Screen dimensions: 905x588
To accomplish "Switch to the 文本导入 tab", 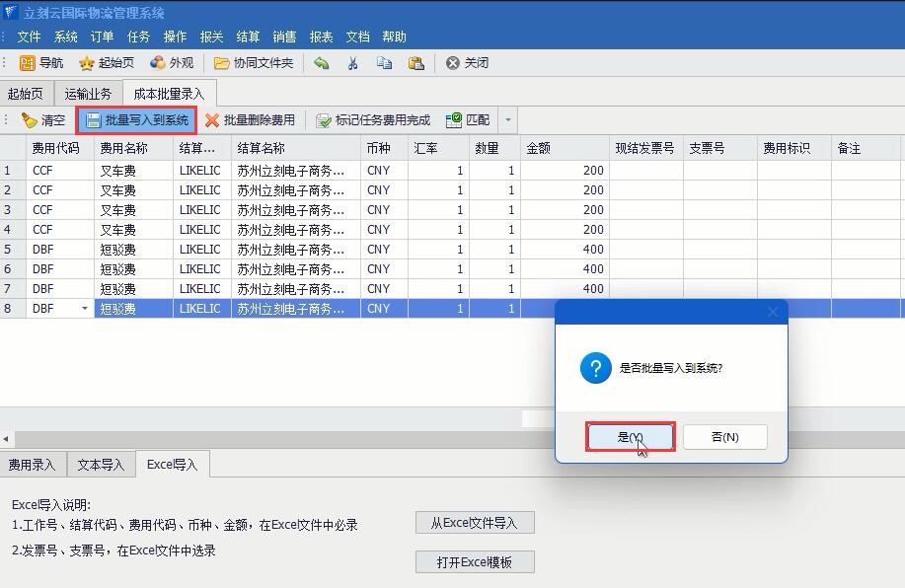I will [101, 465].
